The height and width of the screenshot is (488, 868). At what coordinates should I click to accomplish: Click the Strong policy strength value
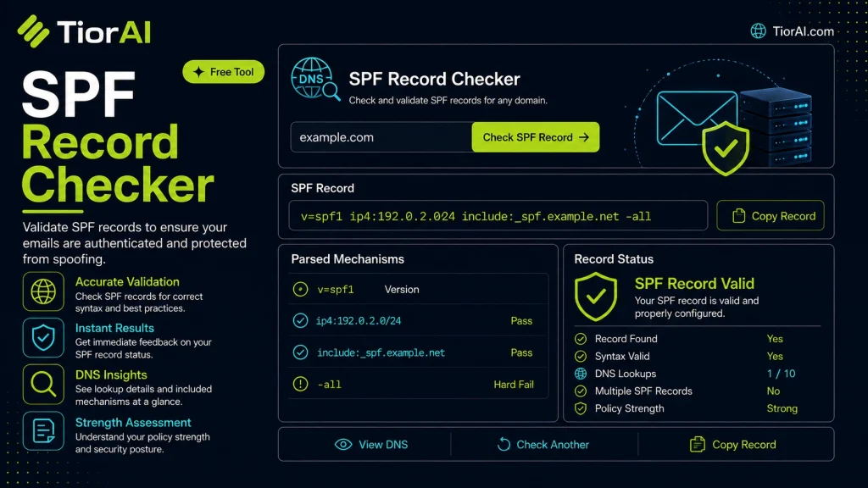click(782, 409)
